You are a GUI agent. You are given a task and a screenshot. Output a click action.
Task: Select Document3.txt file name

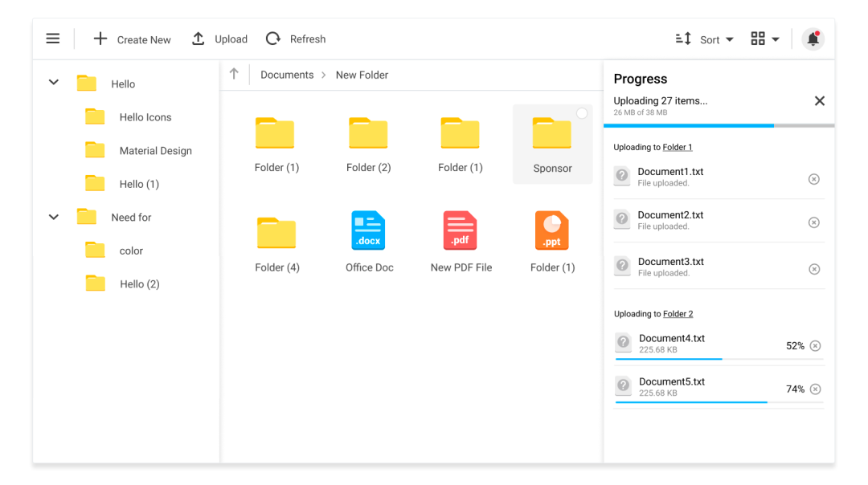pyautogui.click(x=671, y=262)
